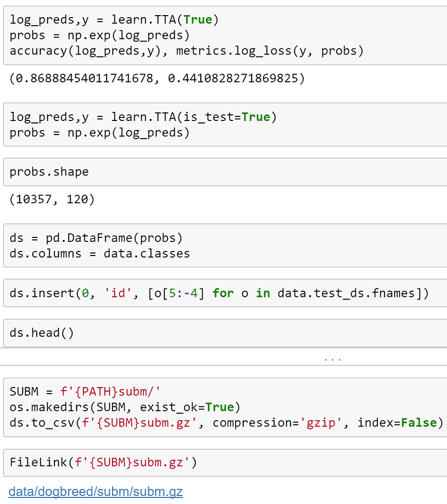Expand the collapsed output ellipsis under ds.head()
Screen dimensions: 447x504
coord(333,360)
